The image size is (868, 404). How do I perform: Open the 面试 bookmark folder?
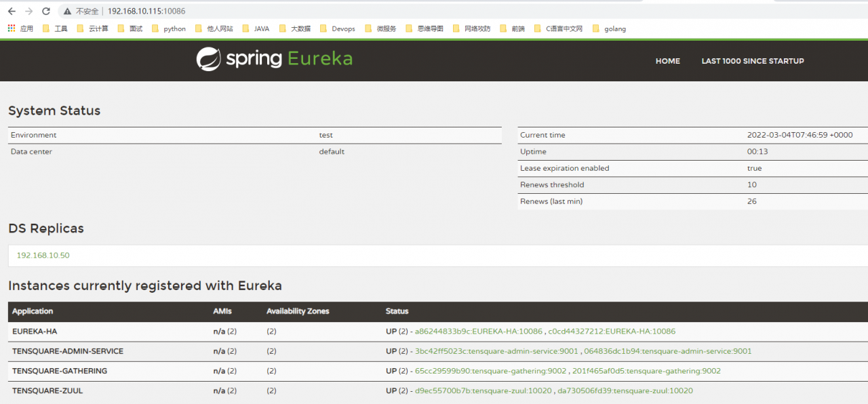130,28
